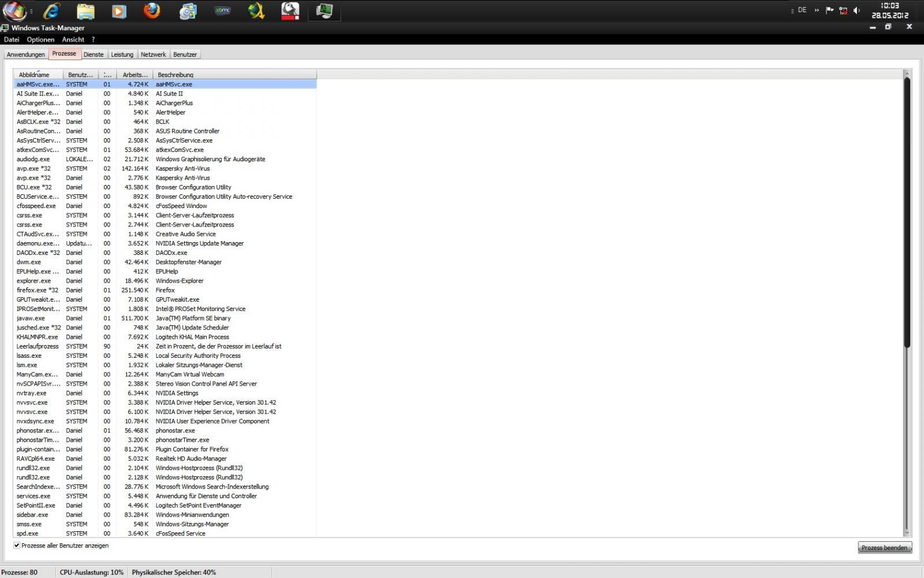Image resolution: width=924 pixels, height=578 pixels.
Task: Toggle Prozesse aller Benutzer anzeigen checkbox
Action: click(x=17, y=546)
